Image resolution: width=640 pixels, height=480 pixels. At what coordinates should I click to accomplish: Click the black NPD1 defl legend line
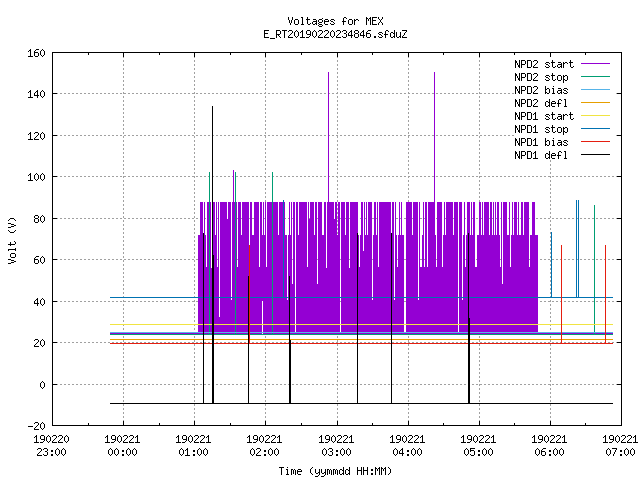coord(595,155)
